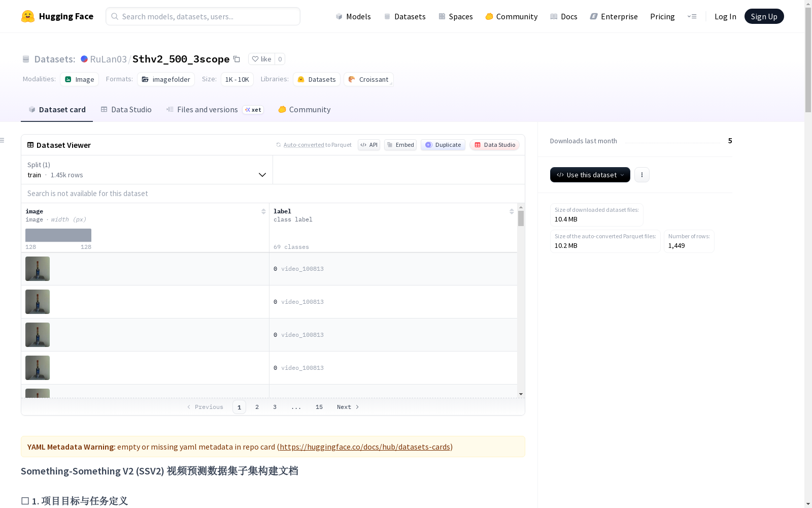812x508 pixels.
Task: Switch to the Dataset card tab
Action: pos(57,110)
